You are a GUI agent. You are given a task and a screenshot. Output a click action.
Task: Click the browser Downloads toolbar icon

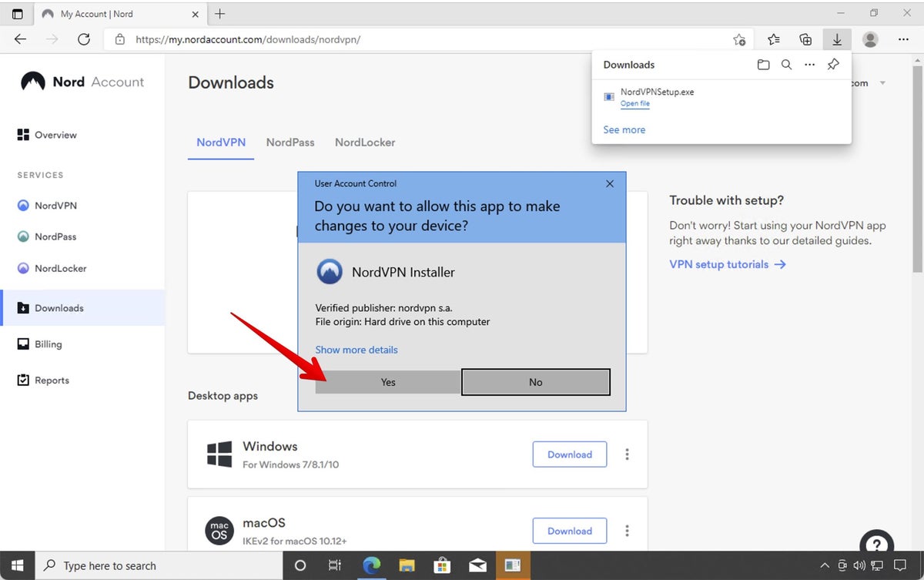click(x=836, y=39)
